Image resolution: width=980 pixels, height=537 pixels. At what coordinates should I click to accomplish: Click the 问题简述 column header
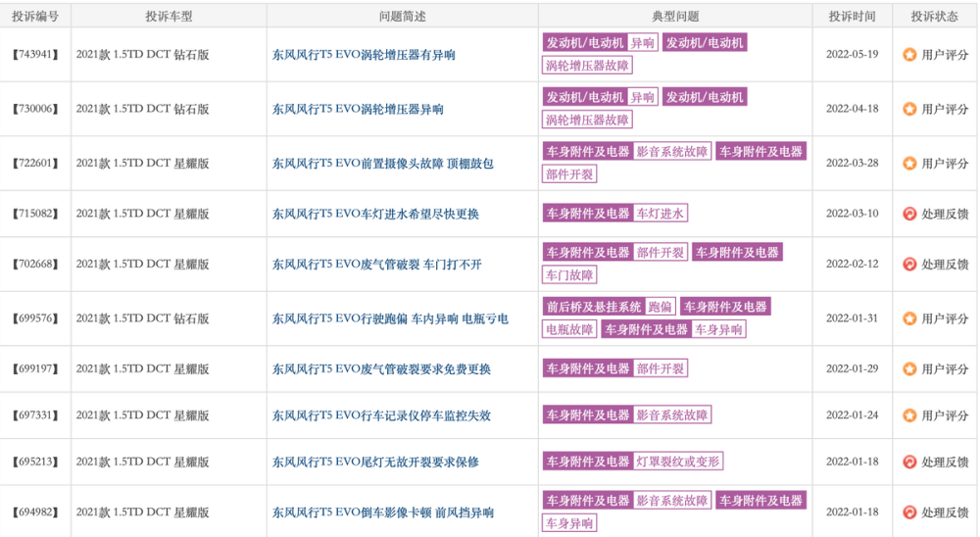pyautogui.click(x=403, y=17)
